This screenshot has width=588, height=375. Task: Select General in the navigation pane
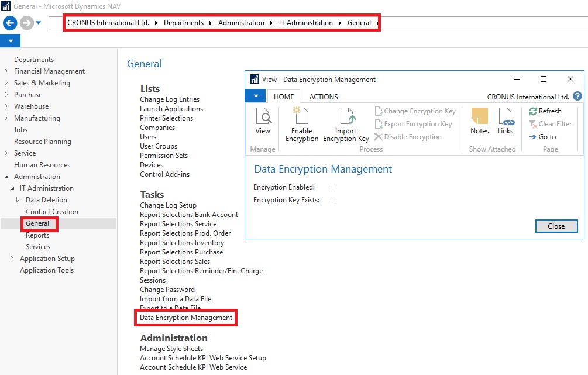pyautogui.click(x=39, y=223)
